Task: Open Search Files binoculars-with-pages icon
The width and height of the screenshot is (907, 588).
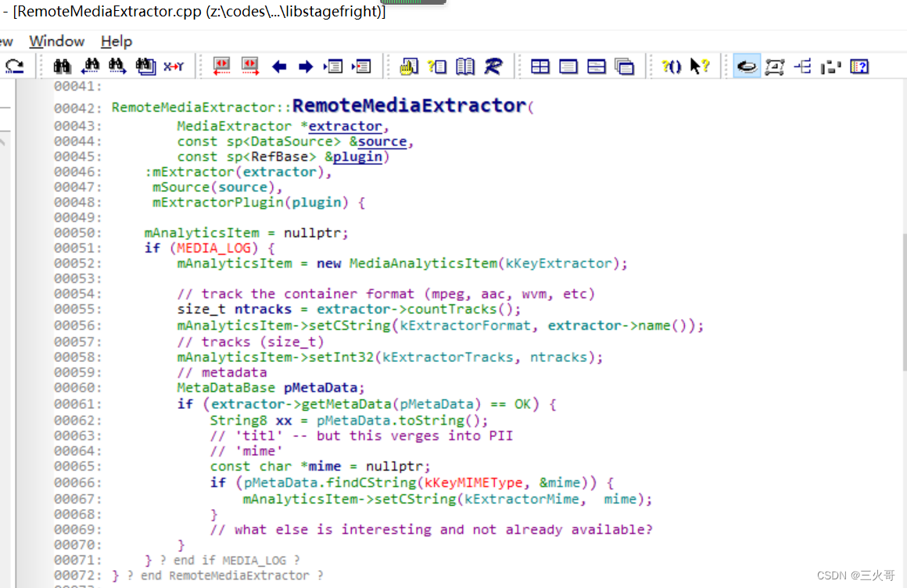Action: coord(145,66)
